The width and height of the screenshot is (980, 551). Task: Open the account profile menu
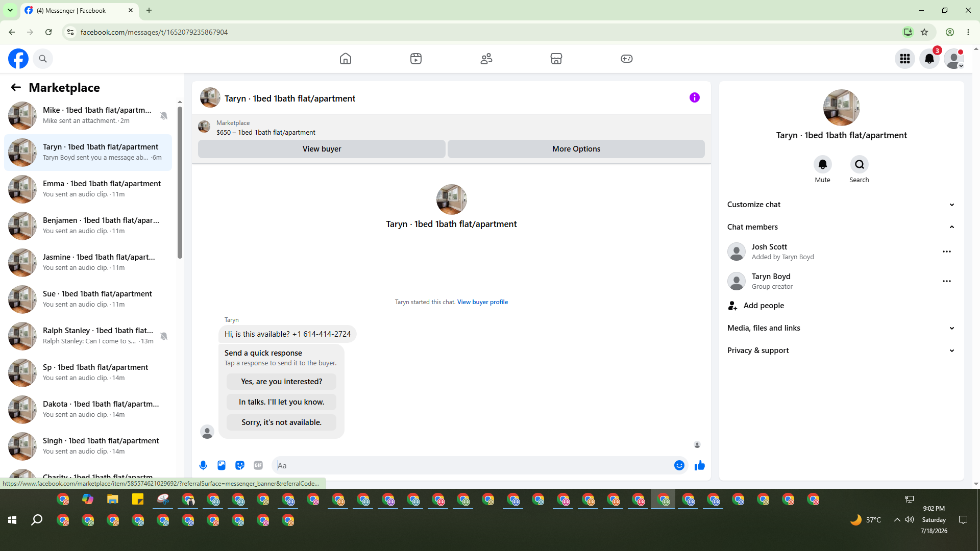(954, 59)
